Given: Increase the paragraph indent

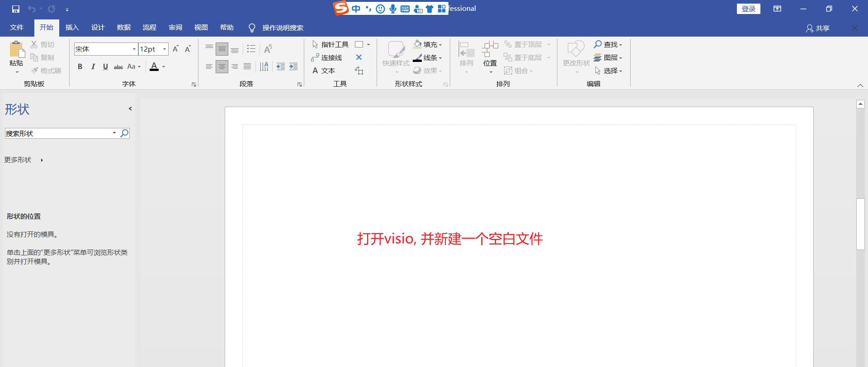Looking at the screenshot, I should click(x=293, y=67).
